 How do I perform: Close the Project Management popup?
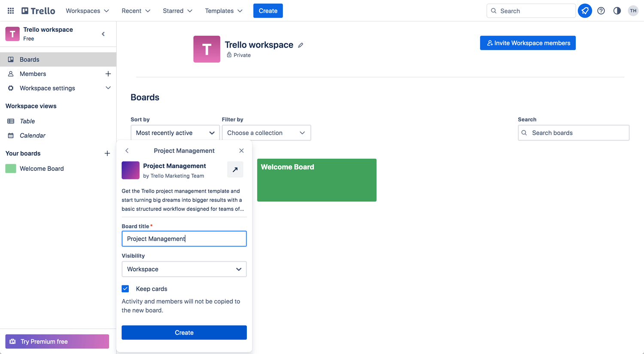tap(241, 151)
